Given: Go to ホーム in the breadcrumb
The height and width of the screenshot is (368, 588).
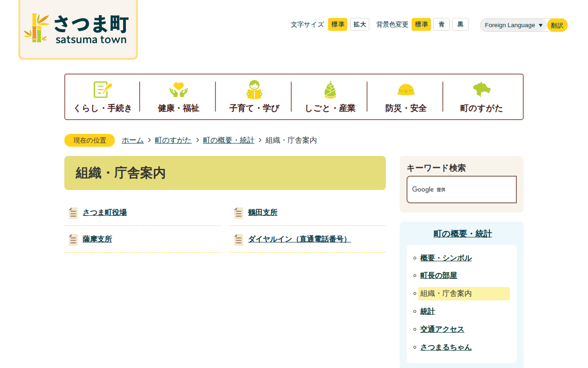Looking at the screenshot, I should 133,140.
